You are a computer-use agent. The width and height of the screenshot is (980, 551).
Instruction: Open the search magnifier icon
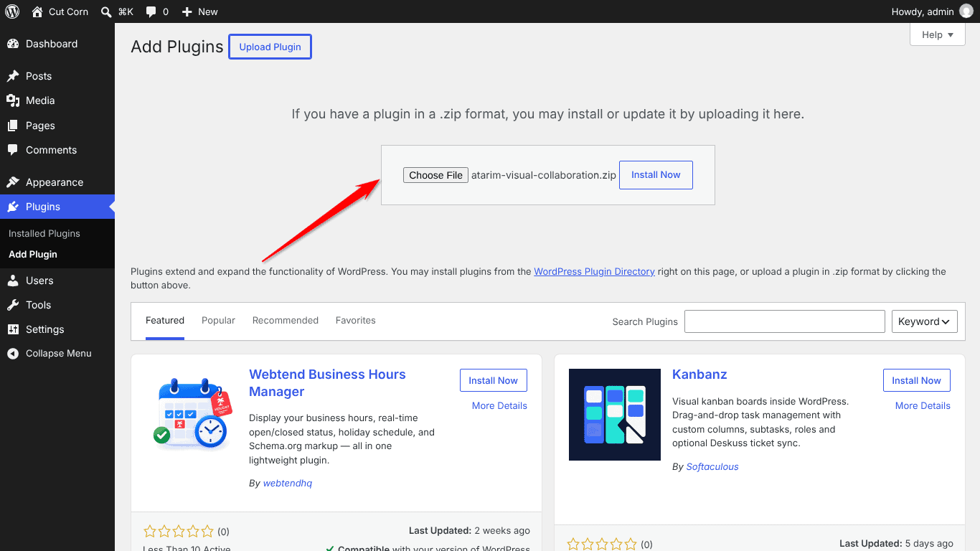click(106, 11)
